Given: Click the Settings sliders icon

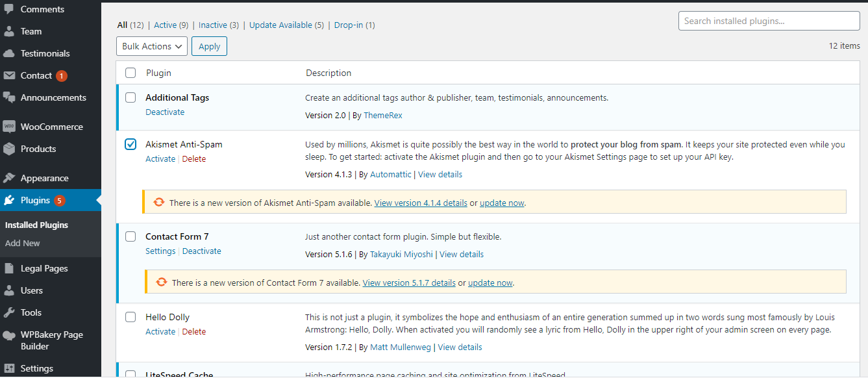Looking at the screenshot, I should point(9,368).
